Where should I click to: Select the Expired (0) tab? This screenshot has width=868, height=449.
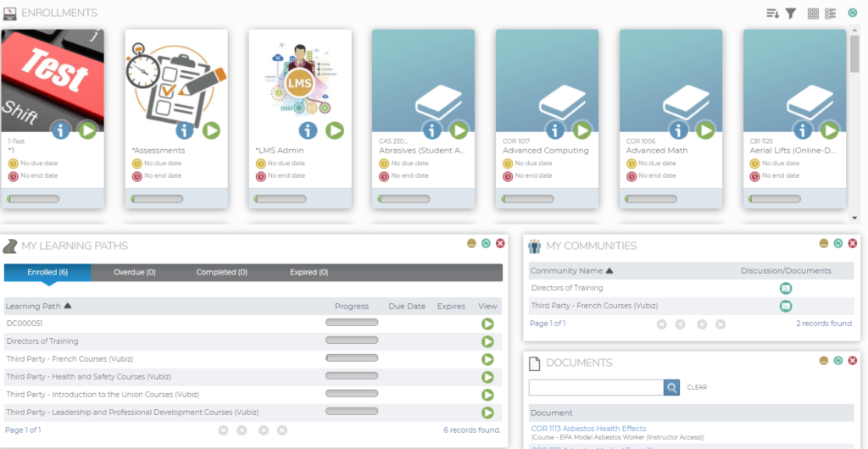coord(309,272)
